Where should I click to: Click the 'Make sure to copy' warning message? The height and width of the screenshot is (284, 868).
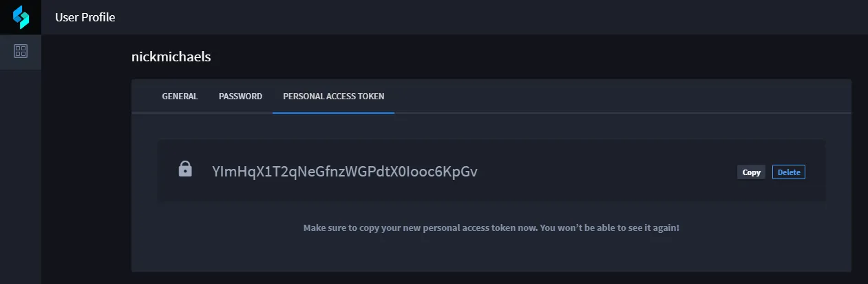point(491,227)
